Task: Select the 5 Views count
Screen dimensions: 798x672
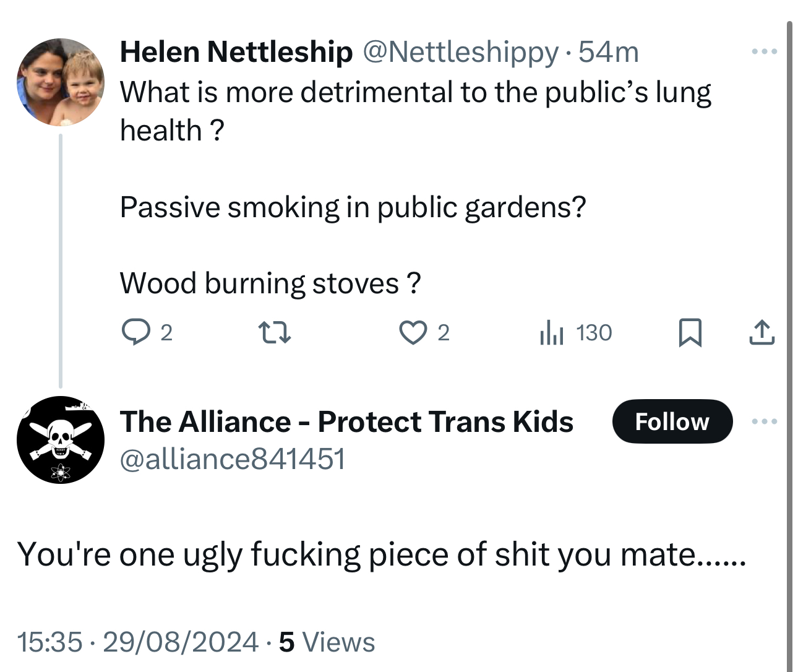Action: coord(327,642)
